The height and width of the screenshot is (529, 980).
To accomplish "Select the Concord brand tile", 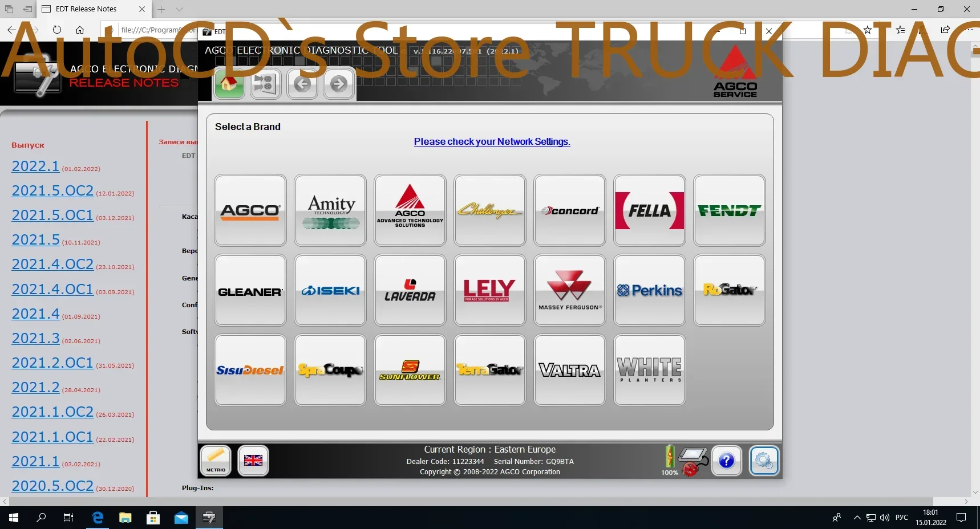I will (570, 210).
